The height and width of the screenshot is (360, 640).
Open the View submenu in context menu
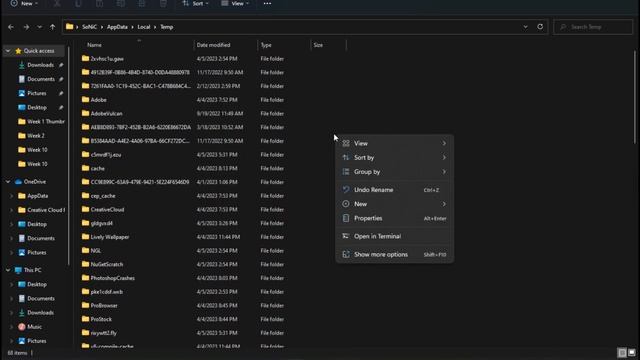(394, 143)
